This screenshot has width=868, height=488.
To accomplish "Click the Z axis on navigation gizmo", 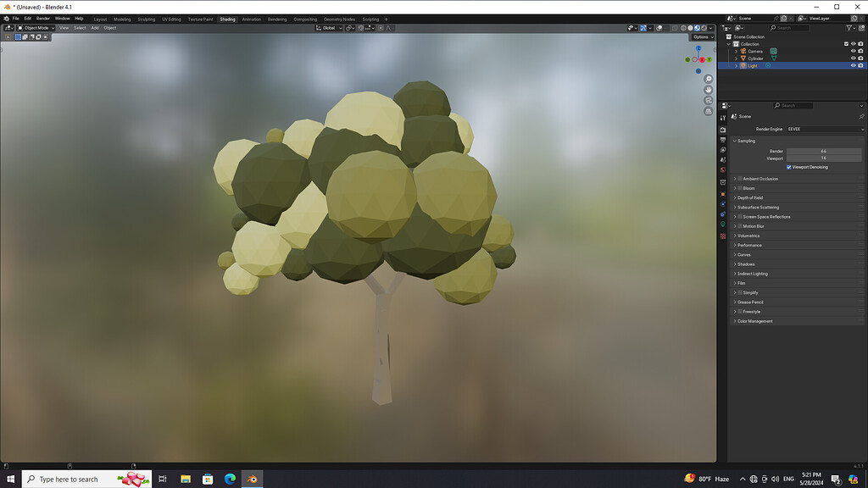I will click(x=698, y=48).
